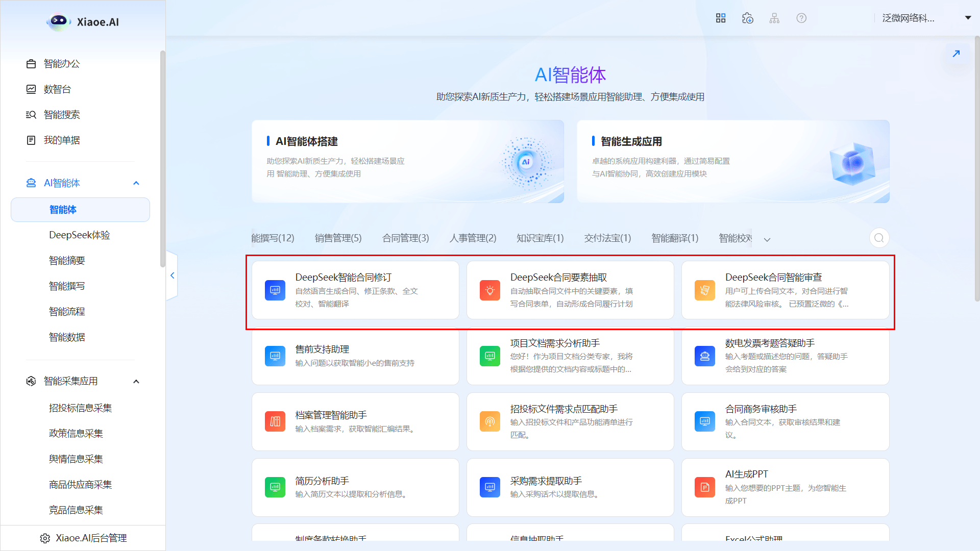
Task: Select the 智能搜索 sidebar icon
Action: click(32, 114)
